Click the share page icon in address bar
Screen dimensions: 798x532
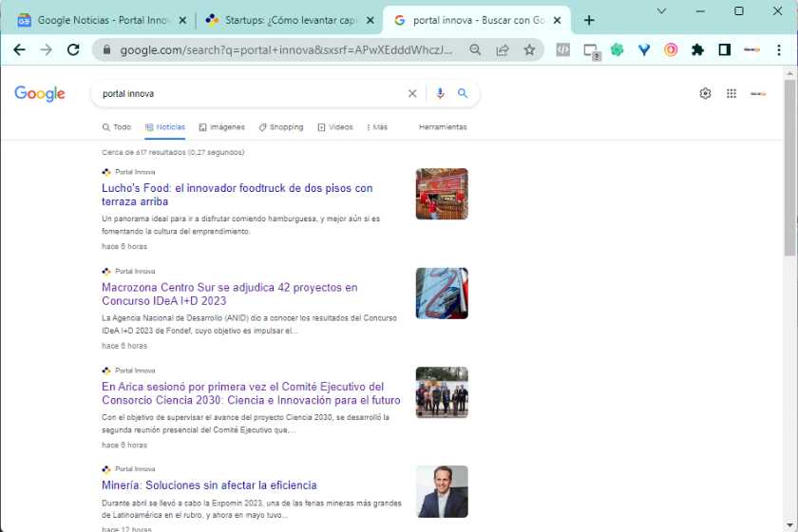503,50
